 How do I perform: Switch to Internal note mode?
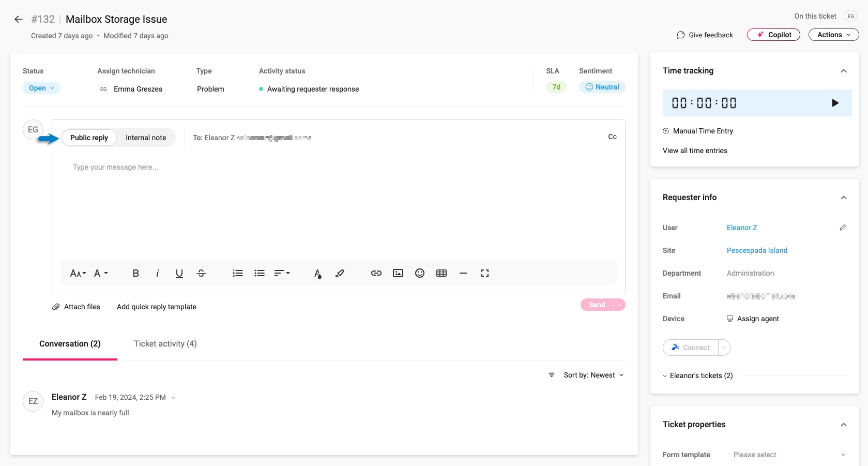[146, 138]
